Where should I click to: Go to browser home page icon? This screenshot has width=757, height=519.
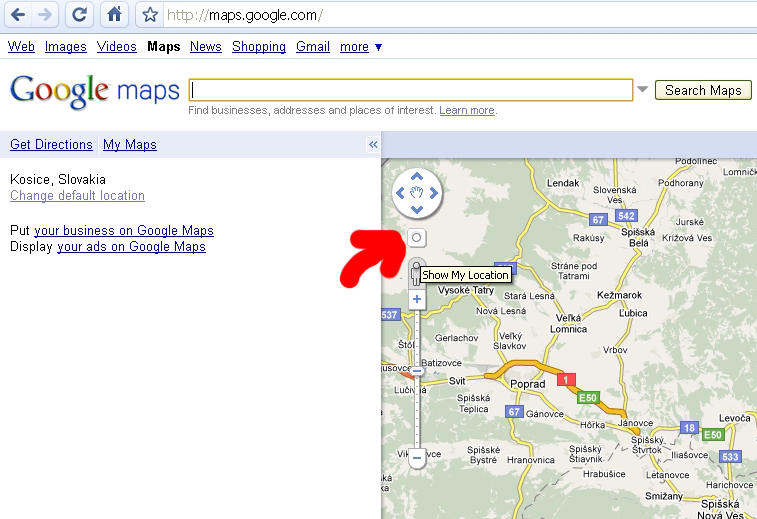114,14
